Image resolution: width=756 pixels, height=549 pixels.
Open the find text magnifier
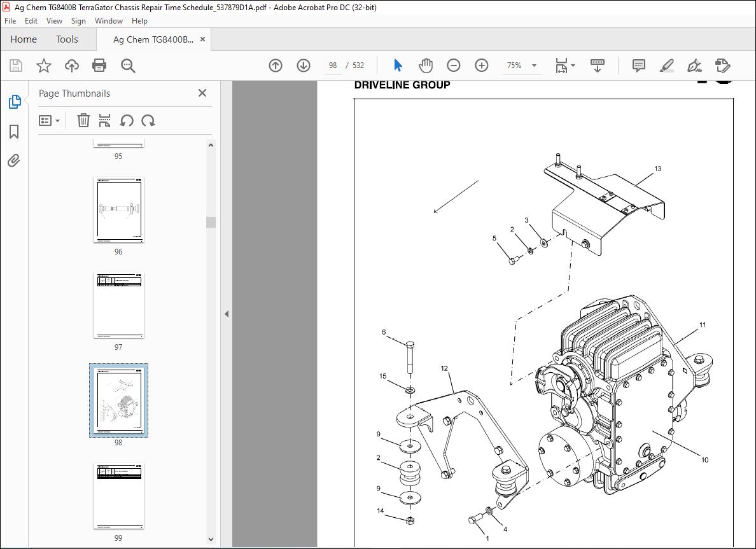click(x=128, y=66)
